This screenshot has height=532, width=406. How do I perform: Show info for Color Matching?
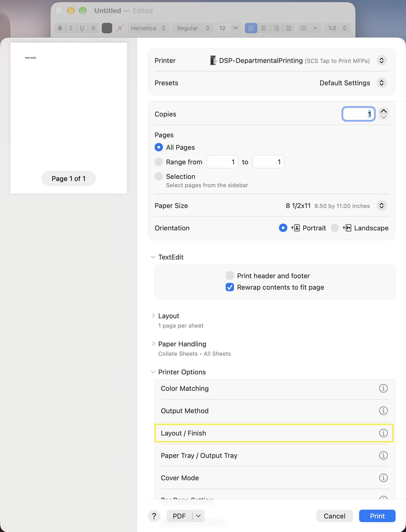pyautogui.click(x=383, y=388)
